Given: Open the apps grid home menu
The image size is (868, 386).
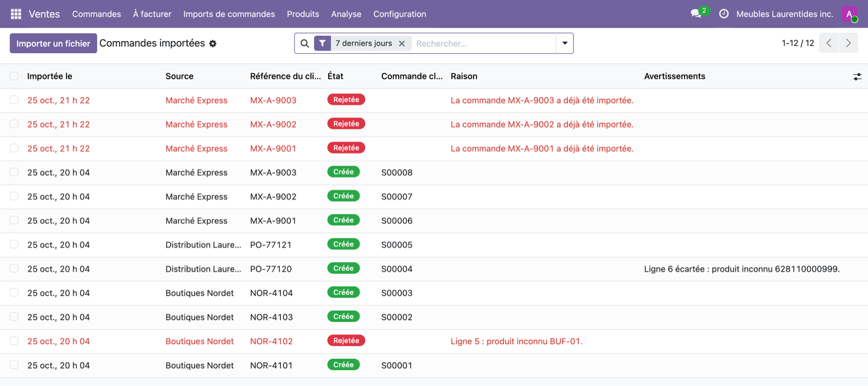Looking at the screenshot, I should coord(16,14).
